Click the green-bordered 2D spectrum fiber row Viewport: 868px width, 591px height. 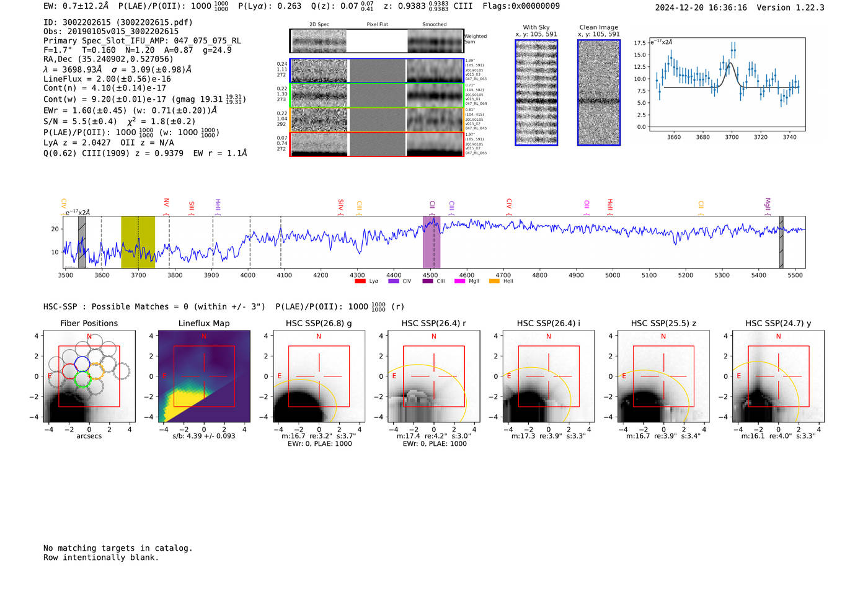(x=377, y=95)
